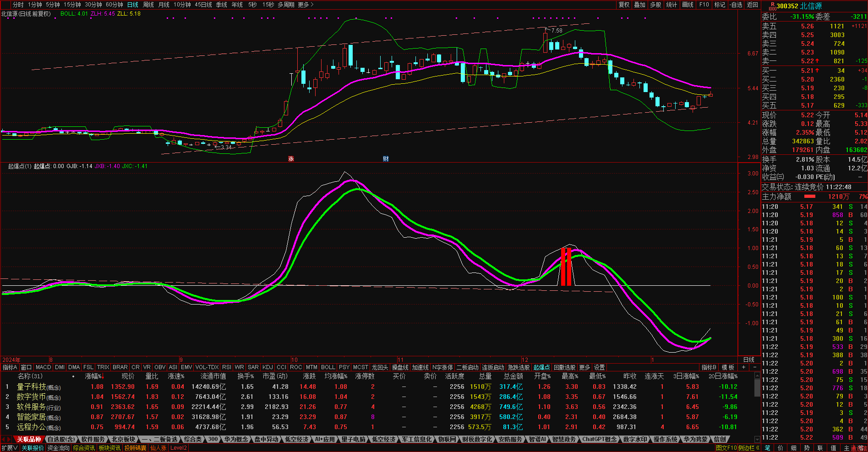This screenshot has height=452, width=868.
Task: Click the Level2 tab
Action: [179, 448]
